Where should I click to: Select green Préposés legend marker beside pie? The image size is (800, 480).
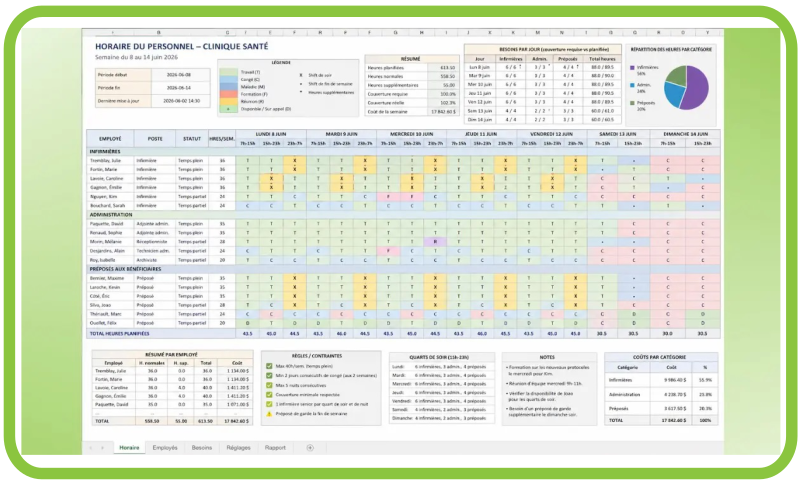click(x=633, y=103)
